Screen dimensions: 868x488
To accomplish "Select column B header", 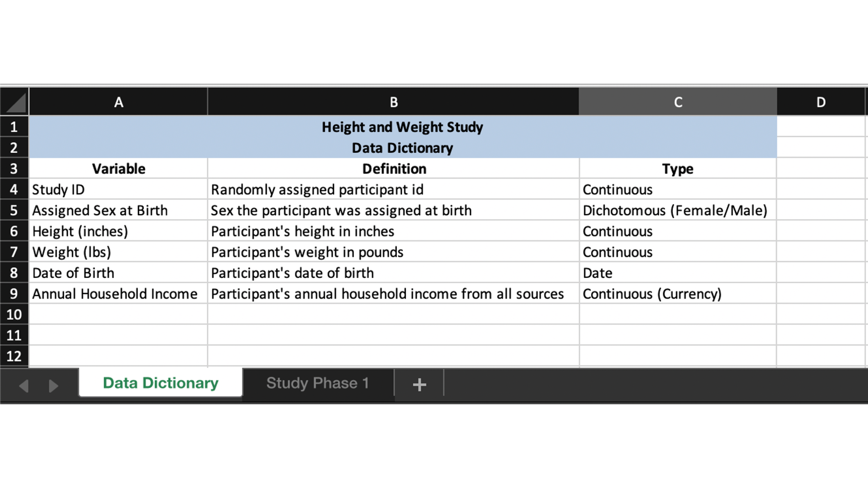I will pos(393,102).
